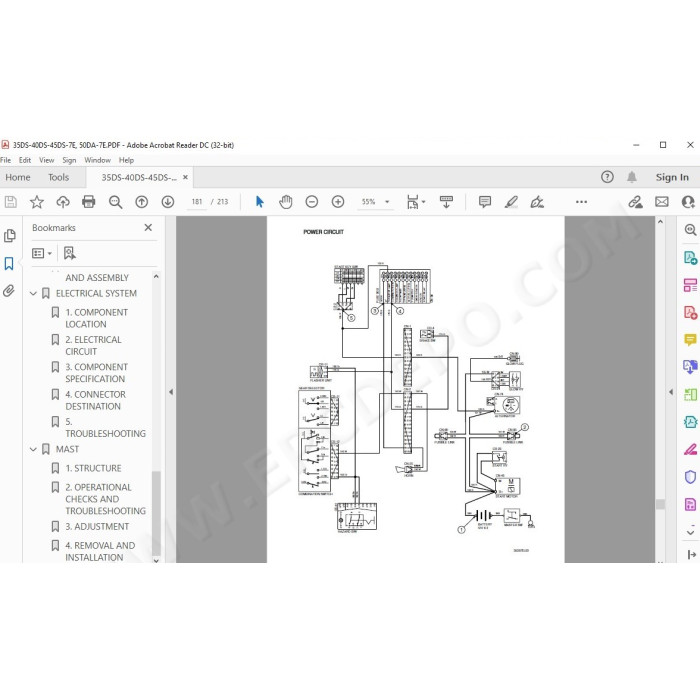Open bookmark 5. TROUBLESHOOTING
The image size is (700, 700).
tap(105, 428)
